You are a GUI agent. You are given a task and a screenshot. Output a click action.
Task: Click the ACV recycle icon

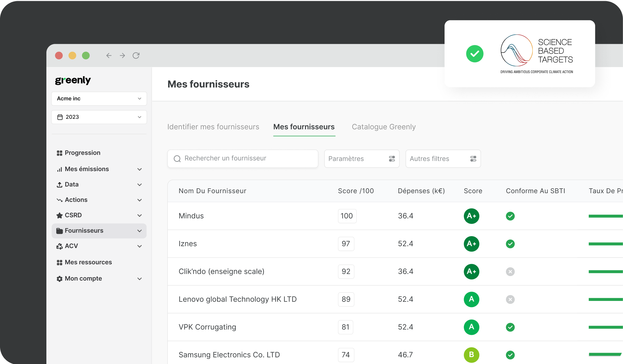click(x=59, y=246)
